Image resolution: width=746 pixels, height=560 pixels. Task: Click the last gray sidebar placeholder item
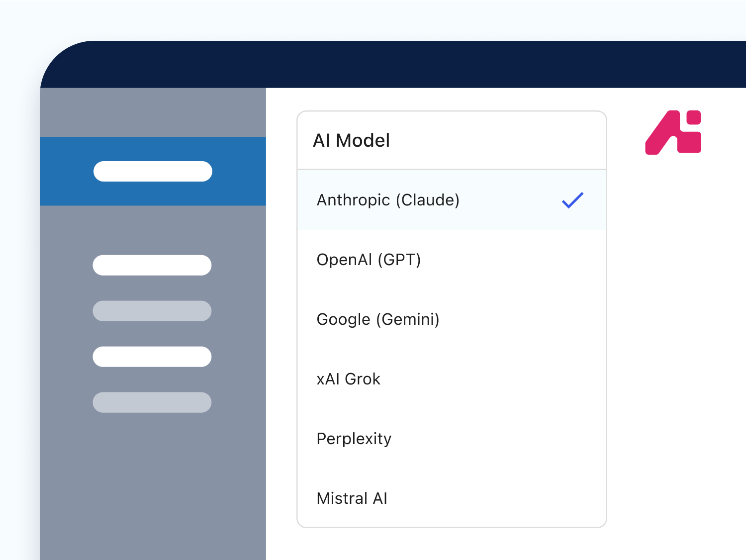click(x=152, y=402)
